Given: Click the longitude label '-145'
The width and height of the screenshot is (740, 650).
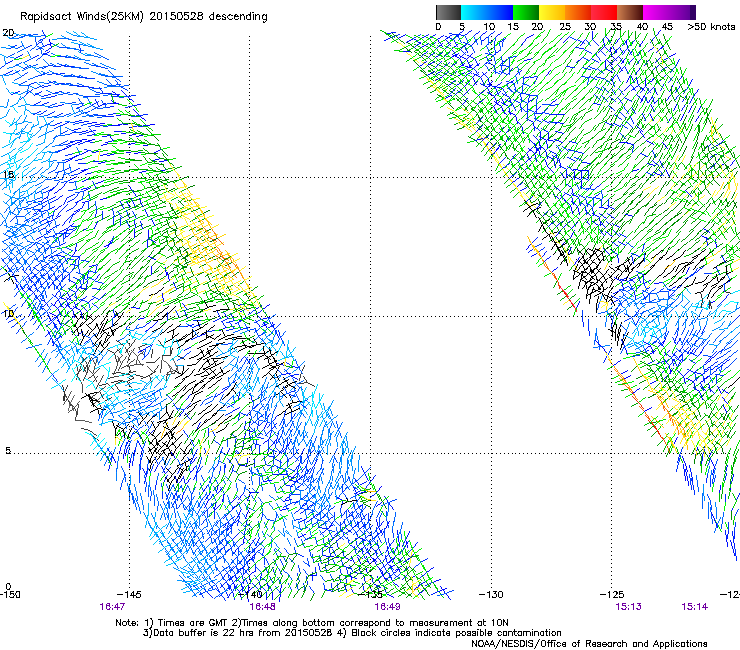Looking at the screenshot, I should [x=129, y=595].
